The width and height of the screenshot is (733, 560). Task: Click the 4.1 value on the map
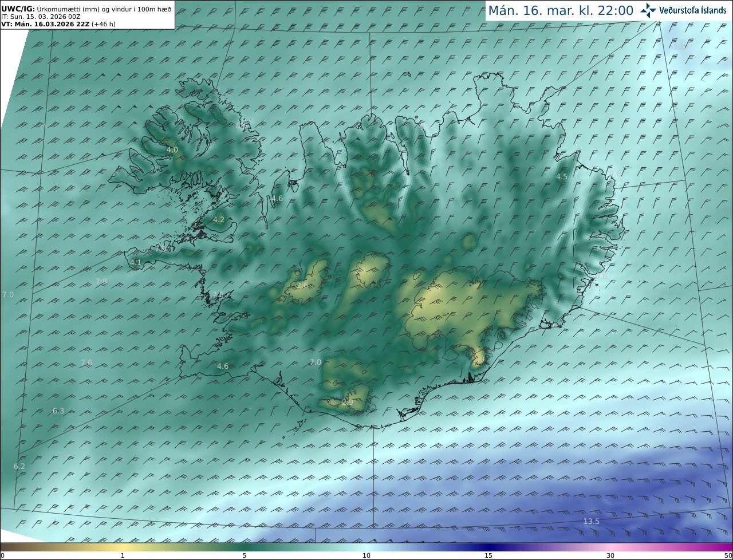[x=136, y=262]
